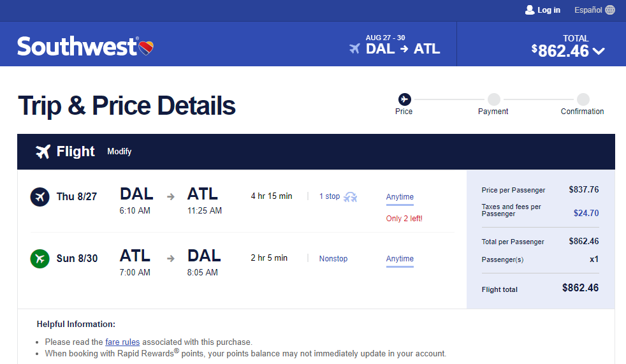The width and height of the screenshot is (626, 364).
Task: Click the Nonstop label on the return flight
Action: pos(333,259)
